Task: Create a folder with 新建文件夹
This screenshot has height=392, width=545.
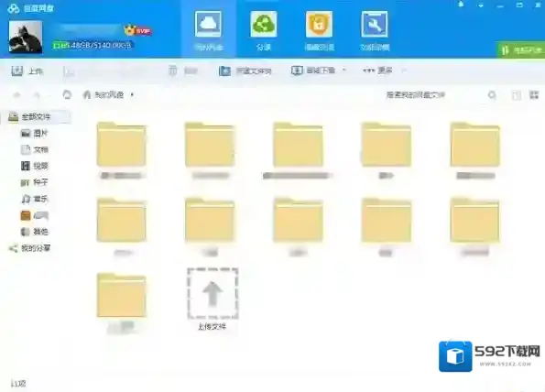Action: [245, 71]
